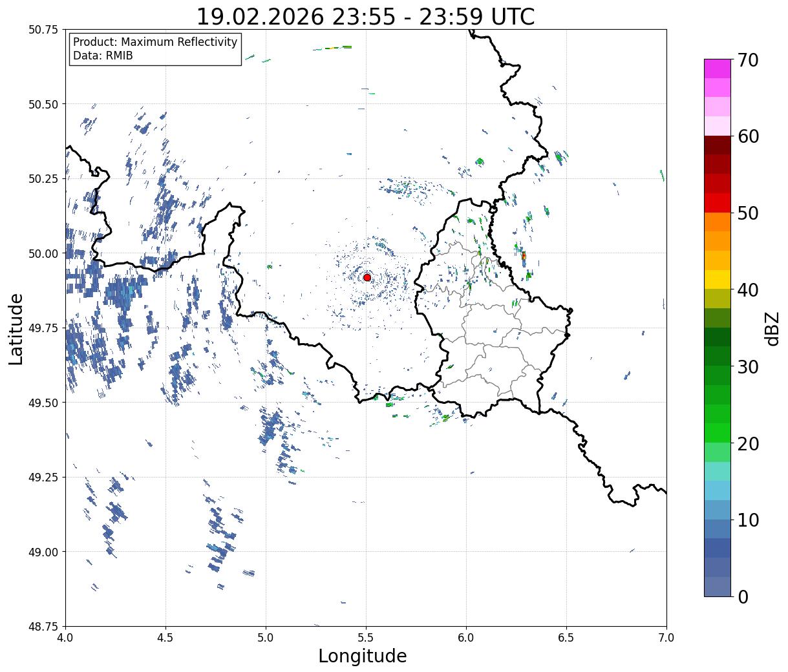Click the longitude tick label 5.0
Image resolution: width=788 pixels, height=672 pixels.
(266, 638)
